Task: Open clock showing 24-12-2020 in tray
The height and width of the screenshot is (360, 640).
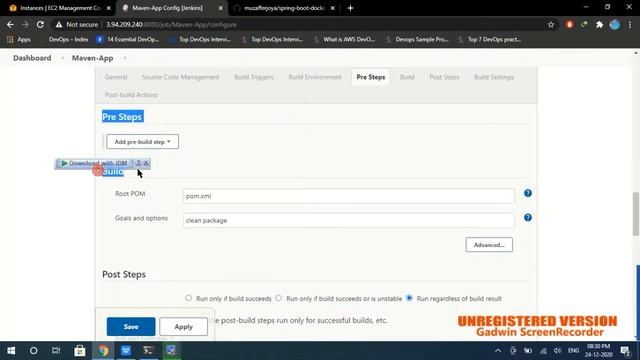Action: (598, 351)
